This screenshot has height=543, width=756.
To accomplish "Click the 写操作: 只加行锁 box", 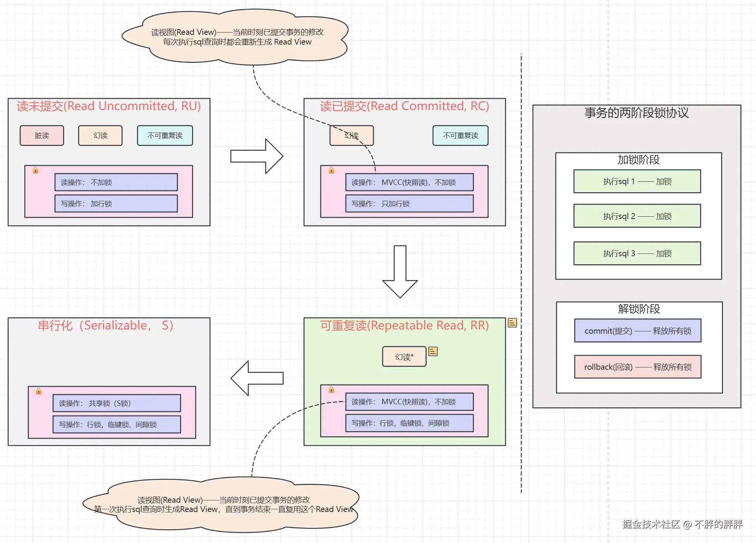I will point(409,203).
